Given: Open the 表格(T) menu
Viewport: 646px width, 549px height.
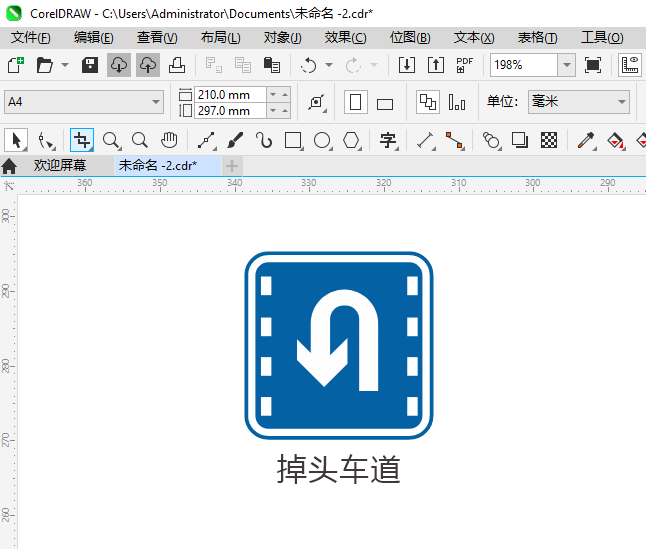Looking at the screenshot, I should [x=537, y=37].
